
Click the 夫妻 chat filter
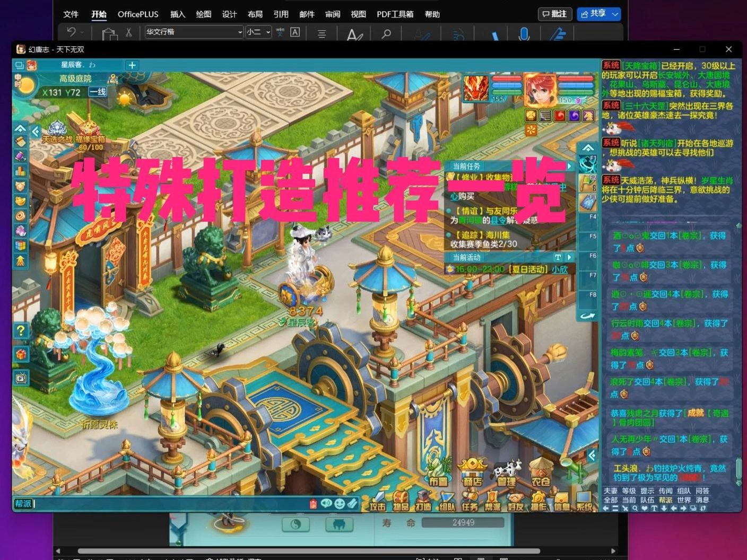tap(611, 491)
